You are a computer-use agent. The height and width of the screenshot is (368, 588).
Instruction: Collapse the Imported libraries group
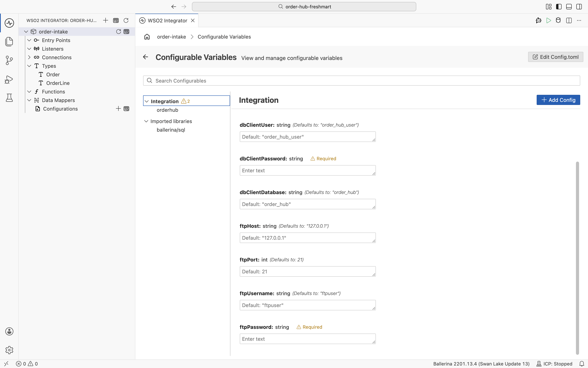coord(146,121)
